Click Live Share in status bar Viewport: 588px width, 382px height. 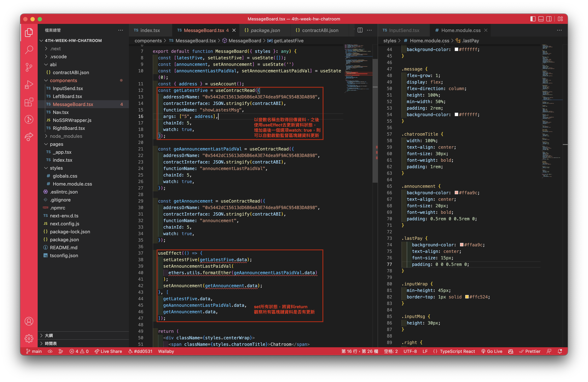point(108,351)
